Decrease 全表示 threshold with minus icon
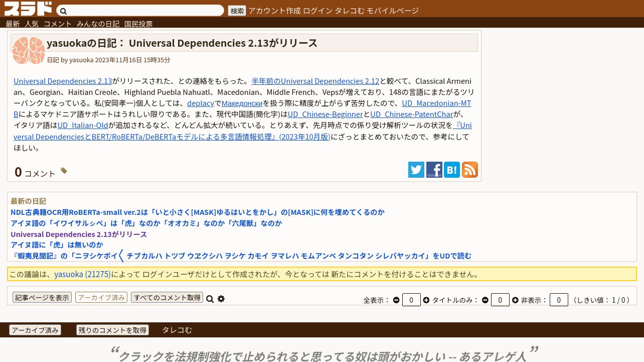Screen dimensions: 644x362 pos(396,300)
